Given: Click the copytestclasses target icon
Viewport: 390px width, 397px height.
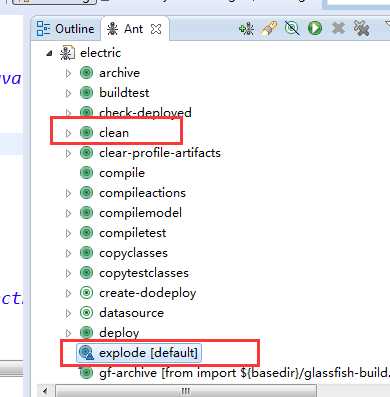Looking at the screenshot, I should 86,273.
